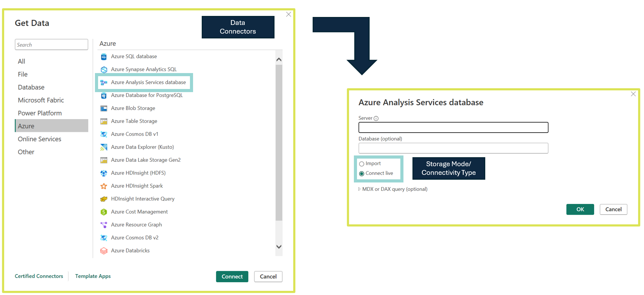The width and height of the screenshot is (644, 295).
Task: Select the Azure Table Storage icon
Action: pos(104,121)
